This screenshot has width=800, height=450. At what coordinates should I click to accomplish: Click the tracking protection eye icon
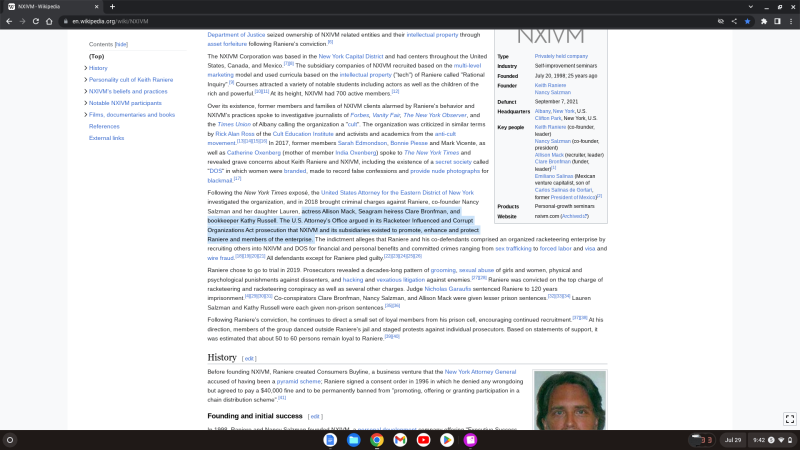point(721,21)
